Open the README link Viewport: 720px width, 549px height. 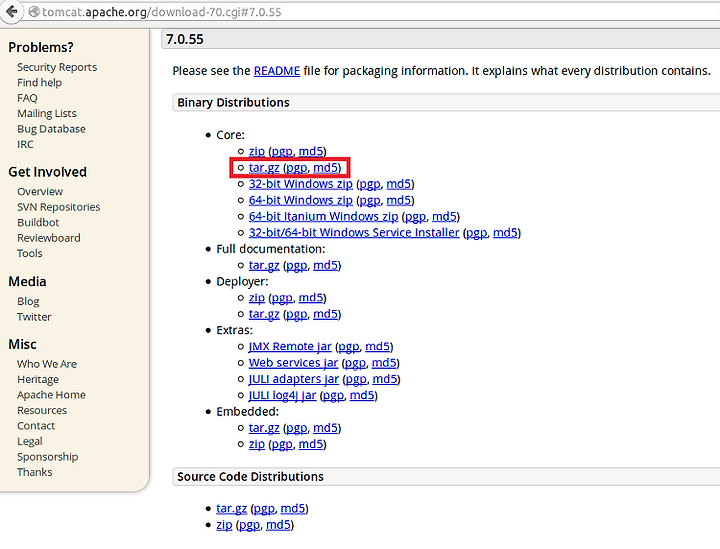pos(277,71)
